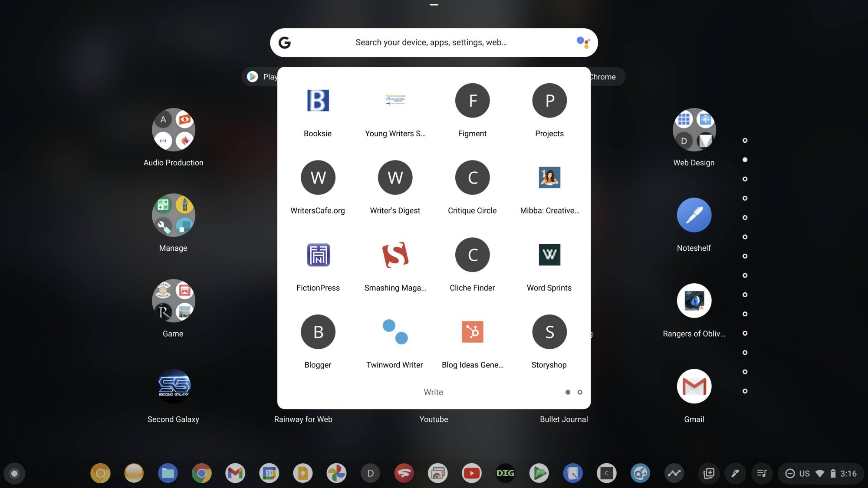Expand the Audio Production folder
Screen dimensions: 868x488
(x=173, y=130)
